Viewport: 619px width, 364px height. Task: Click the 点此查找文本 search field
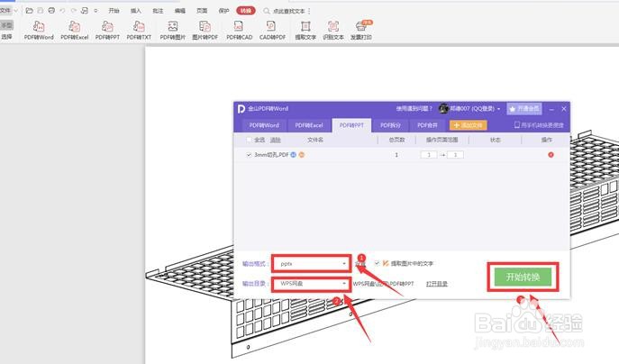pos(289,11)
